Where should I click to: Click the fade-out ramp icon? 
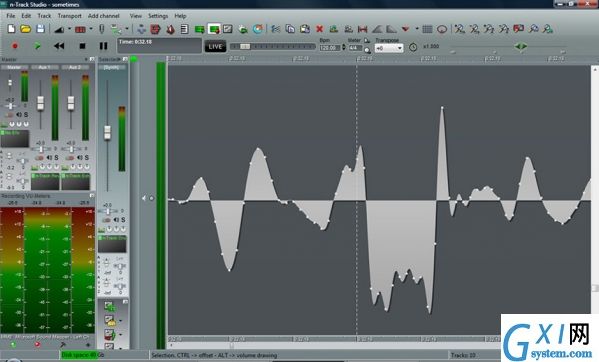[x=391, y=29]
